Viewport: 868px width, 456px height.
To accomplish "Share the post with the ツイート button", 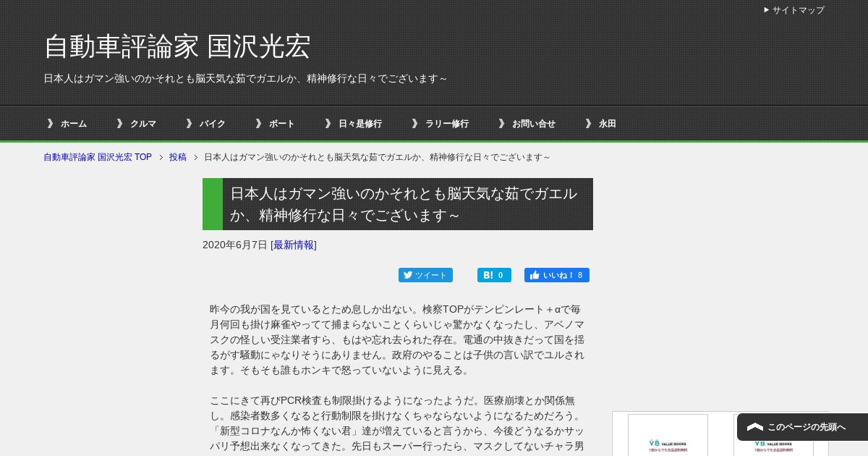I will [425, 275].
